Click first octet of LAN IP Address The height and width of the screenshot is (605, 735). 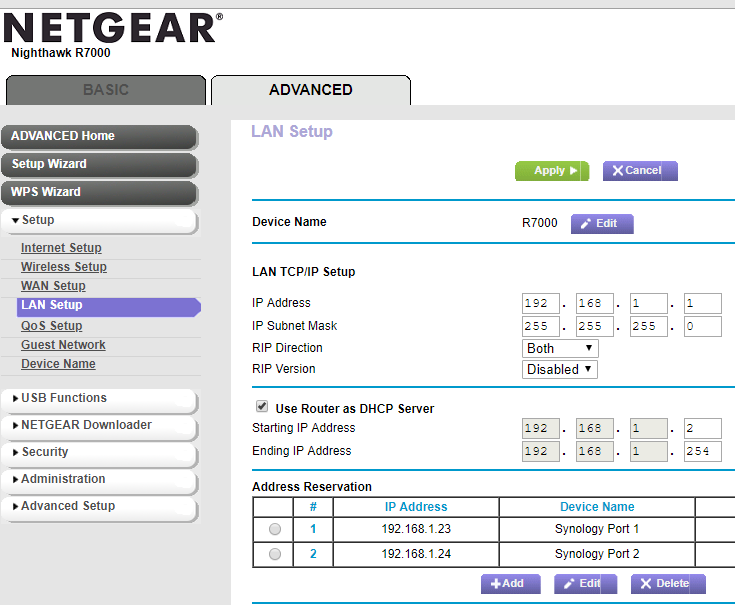point(540,304)
